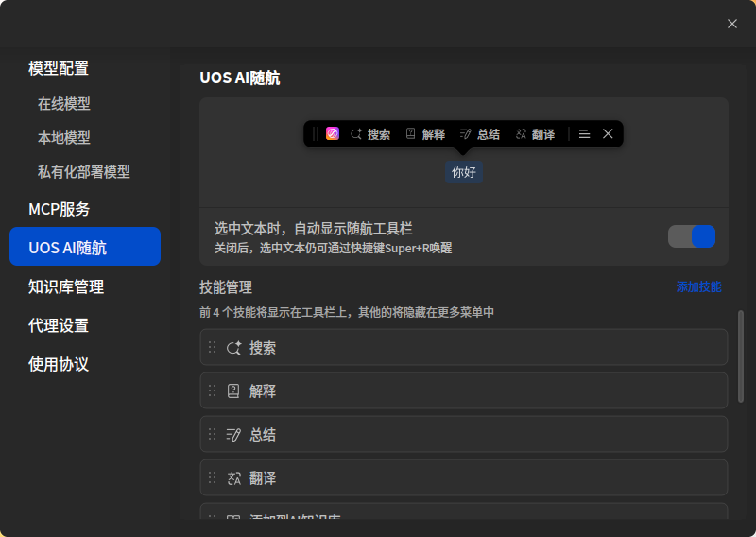
Task: Toggle auto-display of the 随航 toolbar
Action: [692, 236]
